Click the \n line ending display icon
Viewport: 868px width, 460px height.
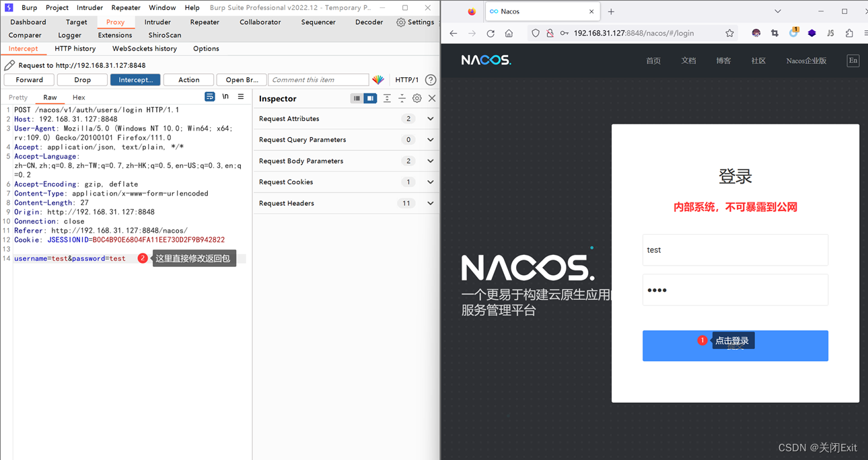tap(225, 96)
